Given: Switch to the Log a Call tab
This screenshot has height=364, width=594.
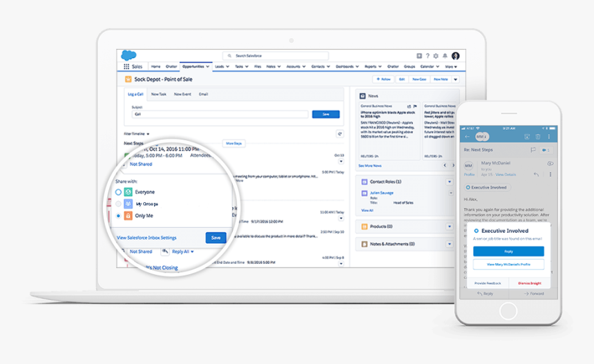Looking at the screenshot, I should (135, 95).
